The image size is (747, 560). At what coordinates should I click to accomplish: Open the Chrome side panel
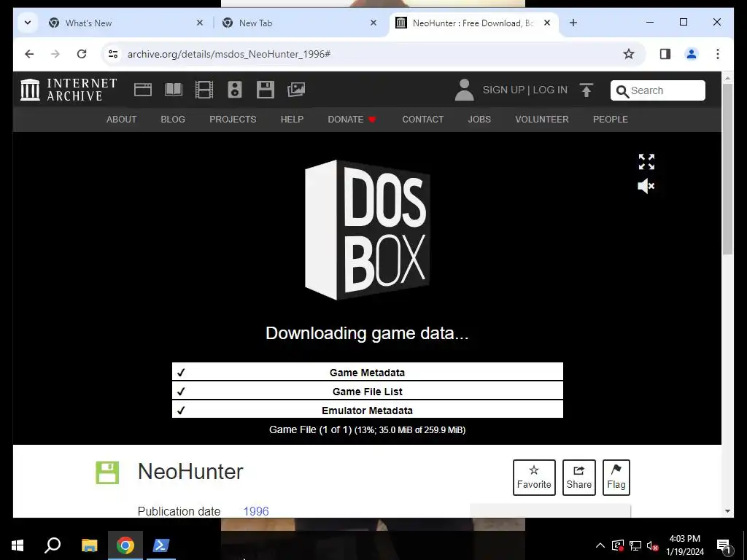[665, 54]
